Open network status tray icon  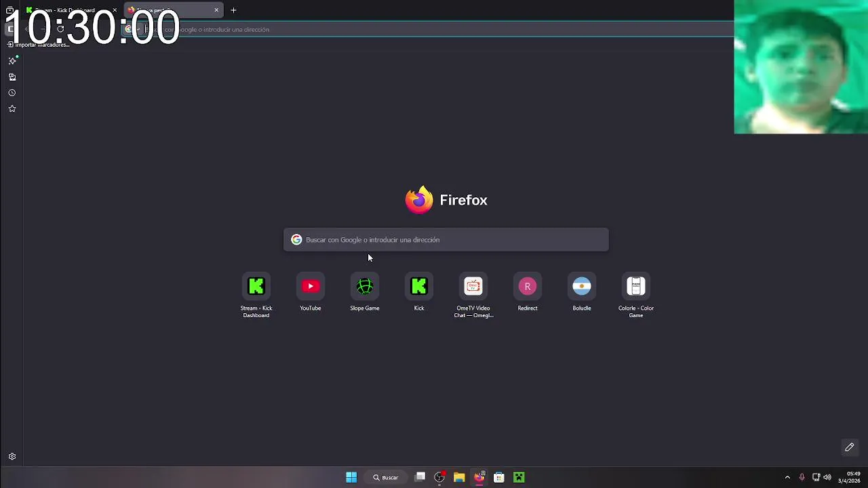pos(816,477)
